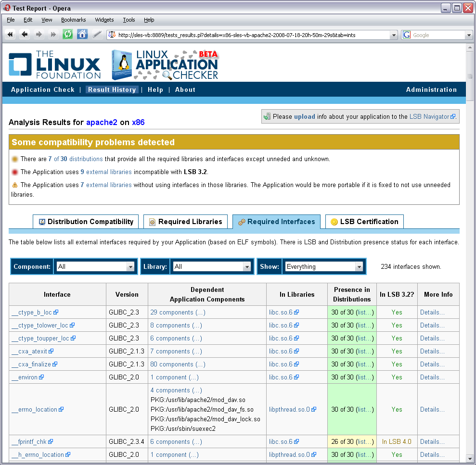
Task: Click external link icon next to __fprintf_chk
Action: point(51,441)
